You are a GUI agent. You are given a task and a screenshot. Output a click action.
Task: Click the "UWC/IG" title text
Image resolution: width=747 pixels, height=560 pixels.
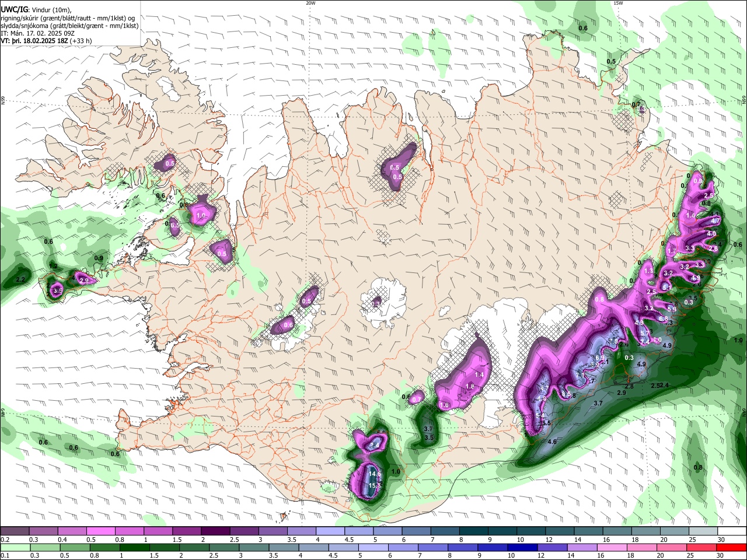pyautogui.click(x=13, y=9)
